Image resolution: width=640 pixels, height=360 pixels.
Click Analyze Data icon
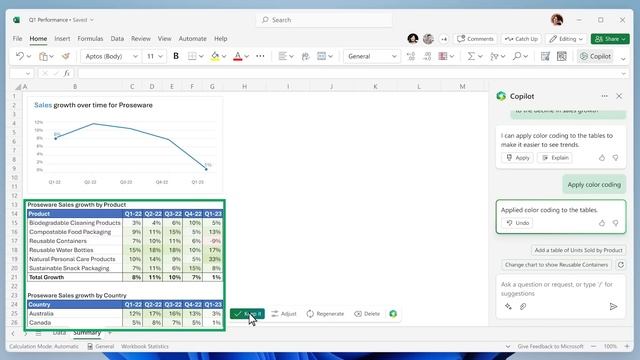point(562,56)
